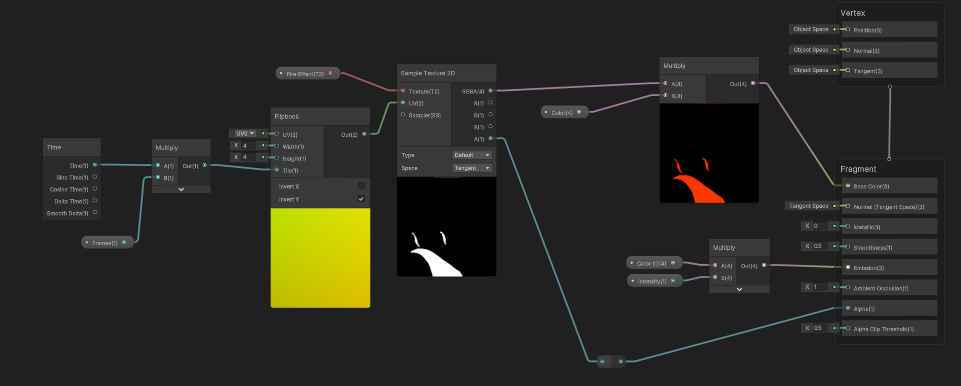Open the Type dropdown set to Default
961x386 pixels.
(x=472, y=155)
